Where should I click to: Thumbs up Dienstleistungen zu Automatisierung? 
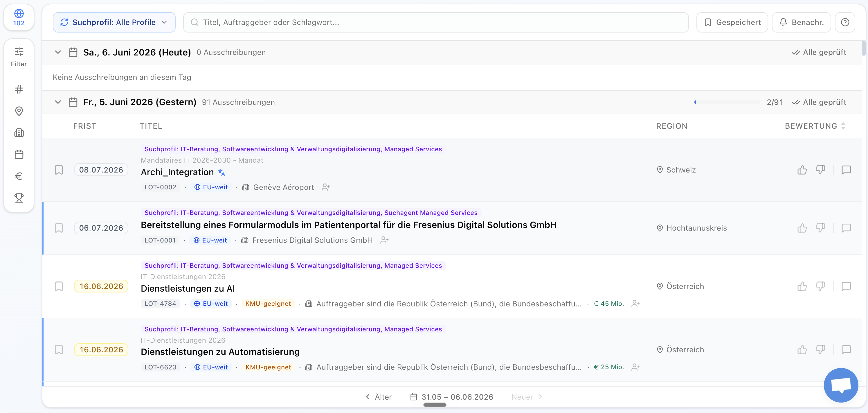click(x=802, y=350)
